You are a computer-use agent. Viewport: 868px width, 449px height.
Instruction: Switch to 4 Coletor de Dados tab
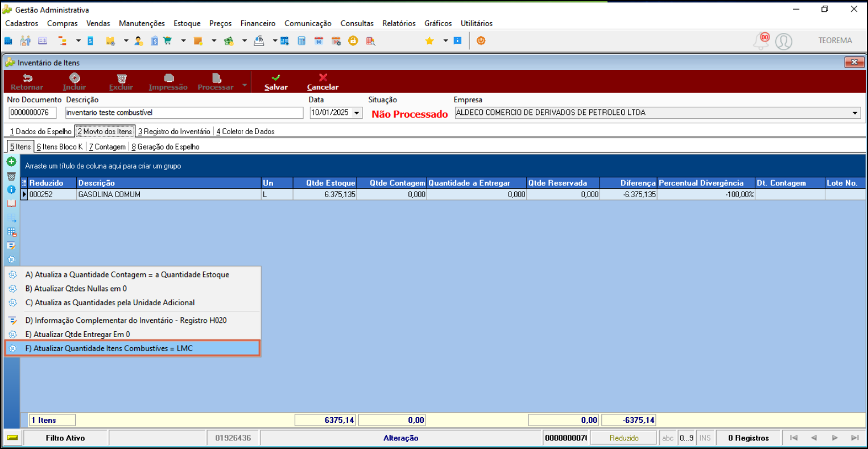[x=245, y=131]
